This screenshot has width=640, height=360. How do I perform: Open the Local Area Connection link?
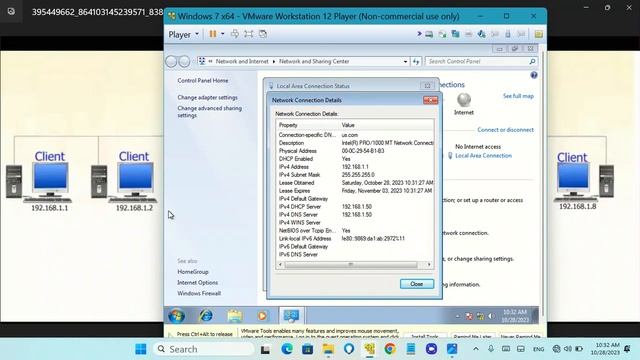click(483, 156)
